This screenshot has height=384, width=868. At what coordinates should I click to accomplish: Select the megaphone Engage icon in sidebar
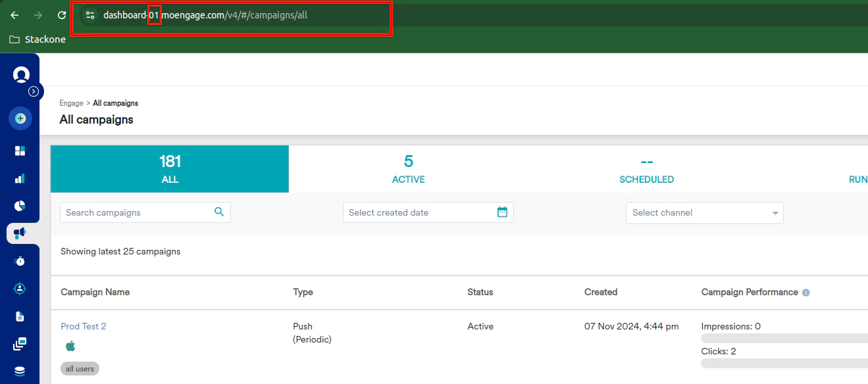coord(20,233)
